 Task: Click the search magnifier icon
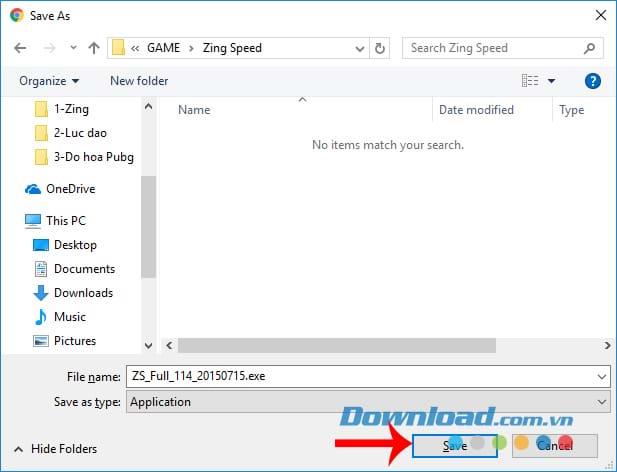point(591,48)
